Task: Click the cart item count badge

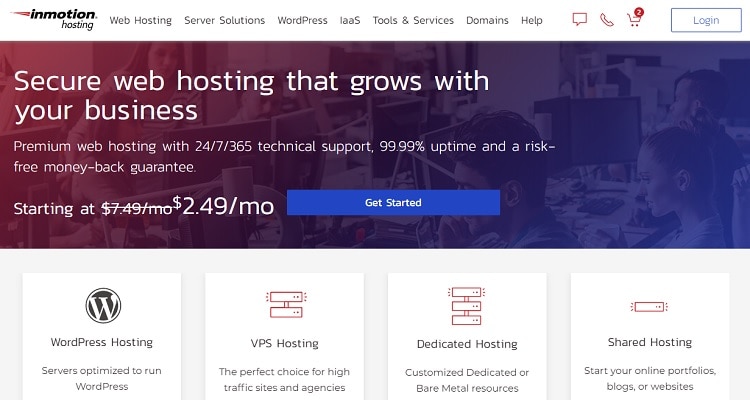Action: [x=639, y=12]
